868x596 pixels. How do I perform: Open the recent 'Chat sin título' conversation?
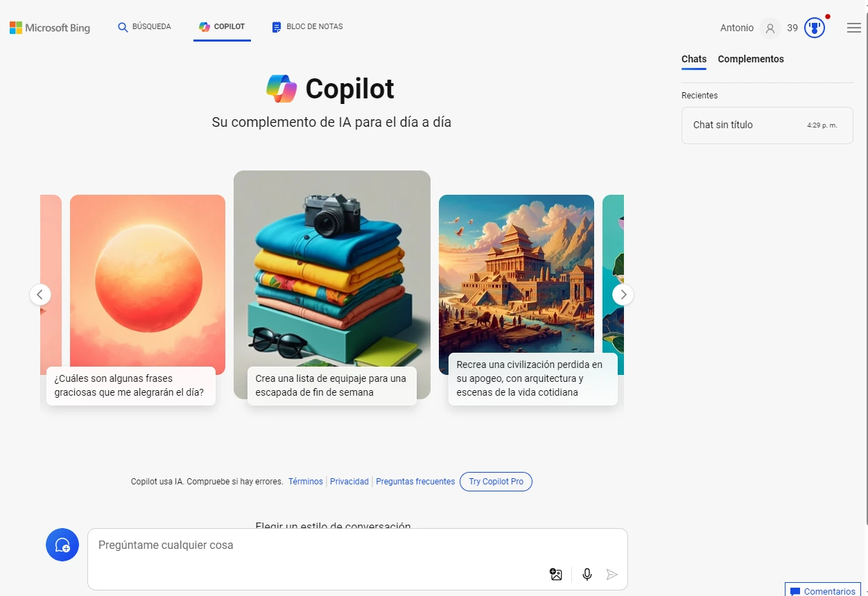(x=767, y=125)
